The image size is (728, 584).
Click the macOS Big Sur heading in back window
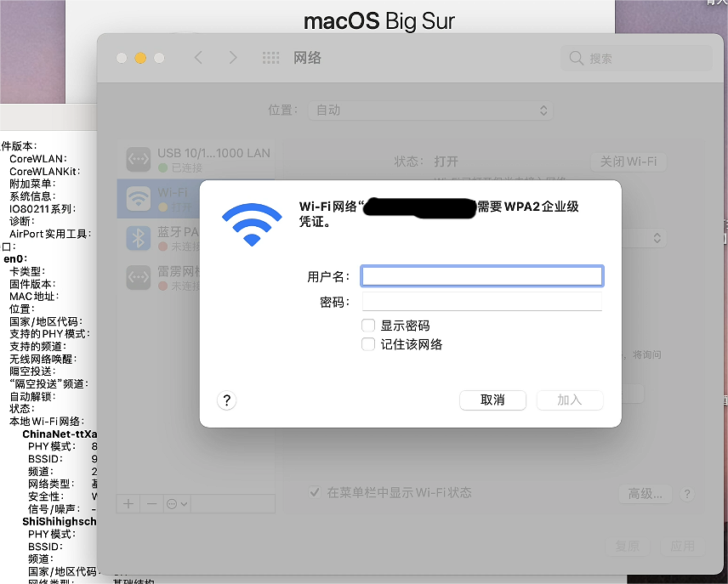coord(379,21)
